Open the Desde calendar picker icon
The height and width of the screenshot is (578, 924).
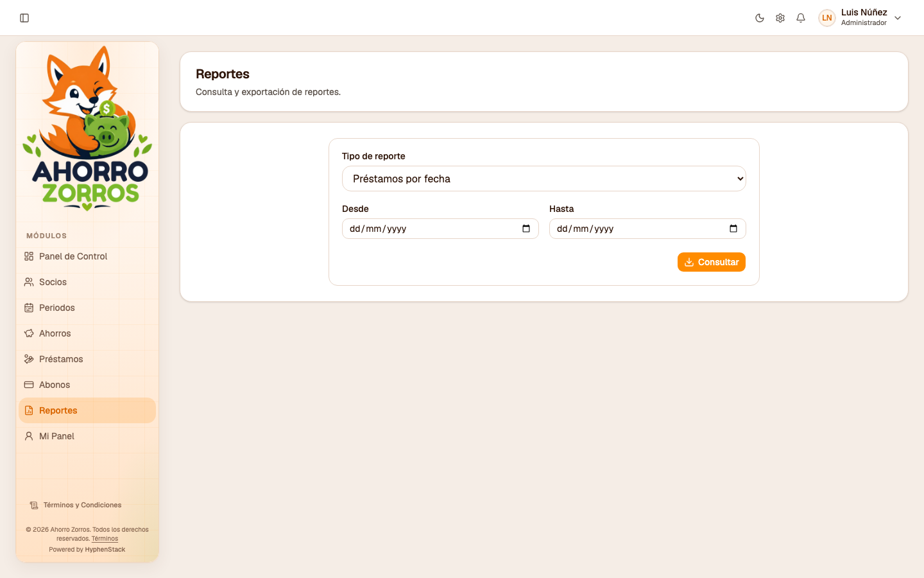[x=526, y=229]
